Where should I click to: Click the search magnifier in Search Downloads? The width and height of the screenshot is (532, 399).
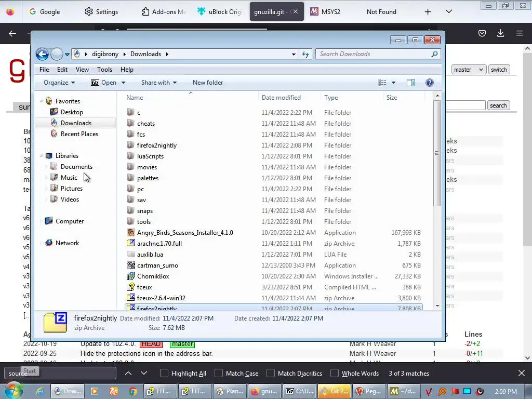pyautogui.click(x=434, y=54)
